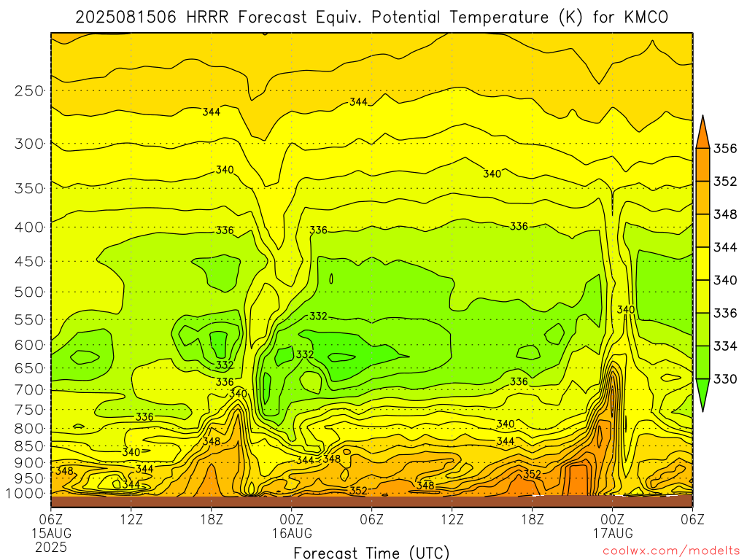Image resolution: width=747 pixels, height=560 pixels.
Task: Click the chart title mentioning KMCO
Action: tap(371, 17)
